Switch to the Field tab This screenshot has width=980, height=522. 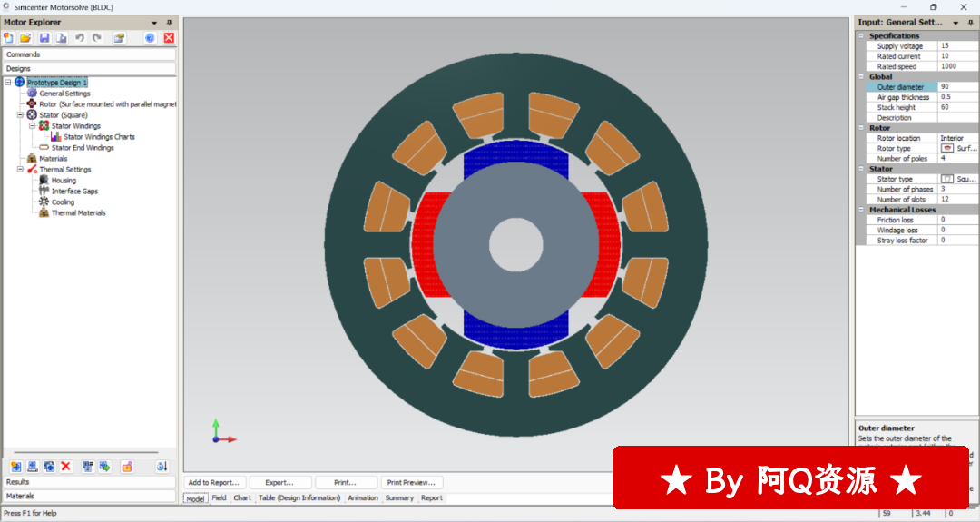tap(219, 498)
